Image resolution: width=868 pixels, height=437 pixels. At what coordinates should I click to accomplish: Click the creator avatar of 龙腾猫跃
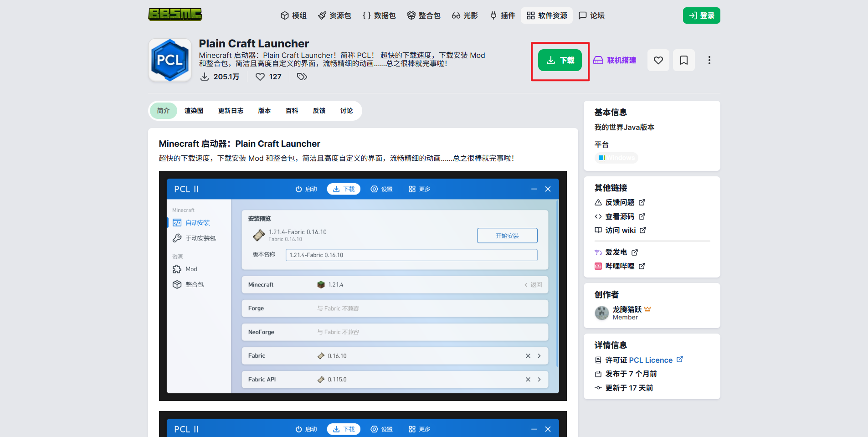tap(601, 313)
